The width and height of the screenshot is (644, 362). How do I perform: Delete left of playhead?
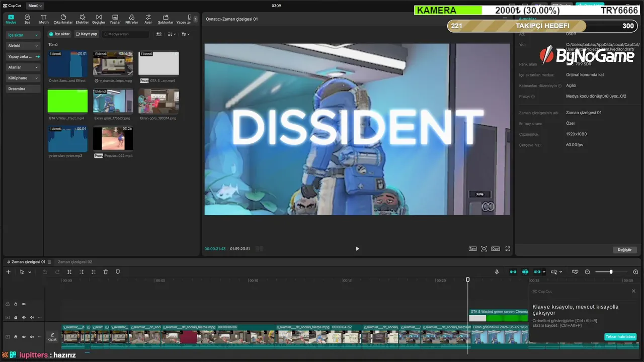pos(82,272)
